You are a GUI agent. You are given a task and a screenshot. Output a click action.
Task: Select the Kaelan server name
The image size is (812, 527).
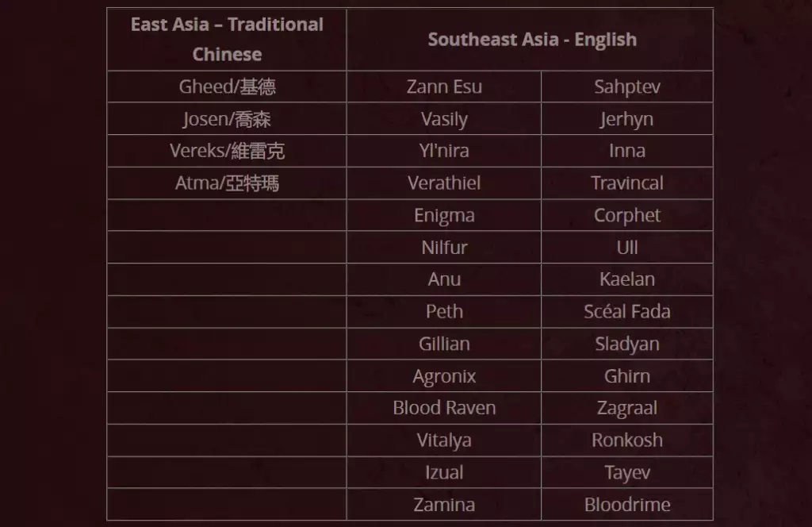[627, 279]
